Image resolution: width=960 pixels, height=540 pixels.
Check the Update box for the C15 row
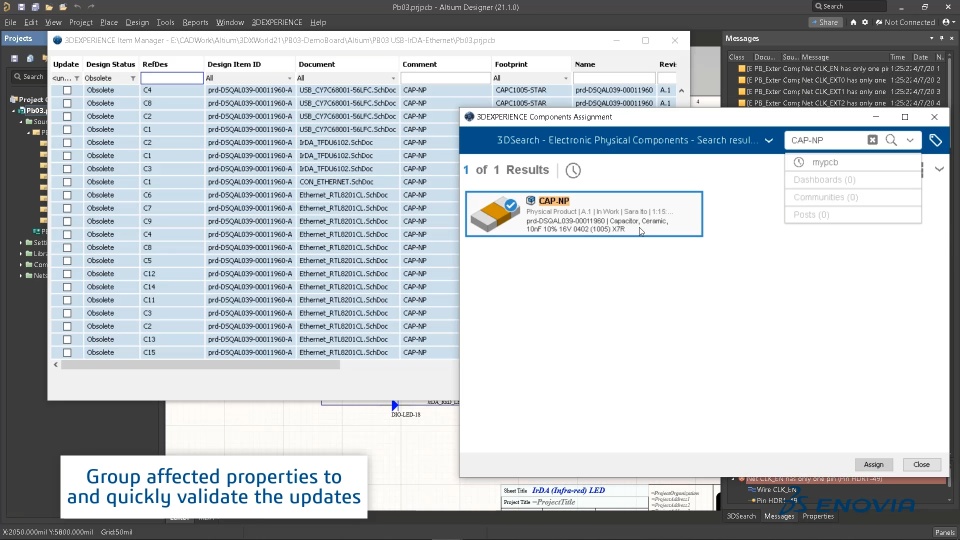tap(67, 353)
